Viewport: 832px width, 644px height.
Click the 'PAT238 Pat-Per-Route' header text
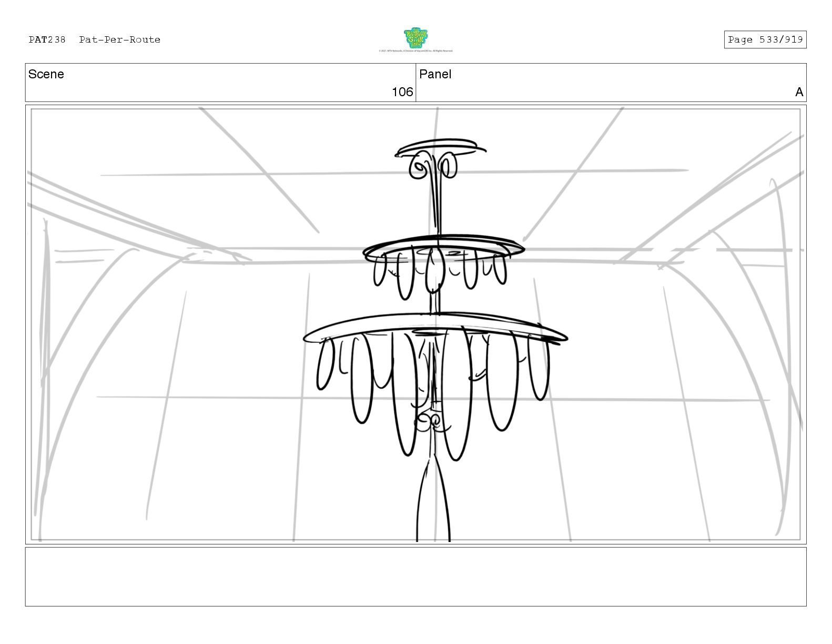tap(95, 40)
